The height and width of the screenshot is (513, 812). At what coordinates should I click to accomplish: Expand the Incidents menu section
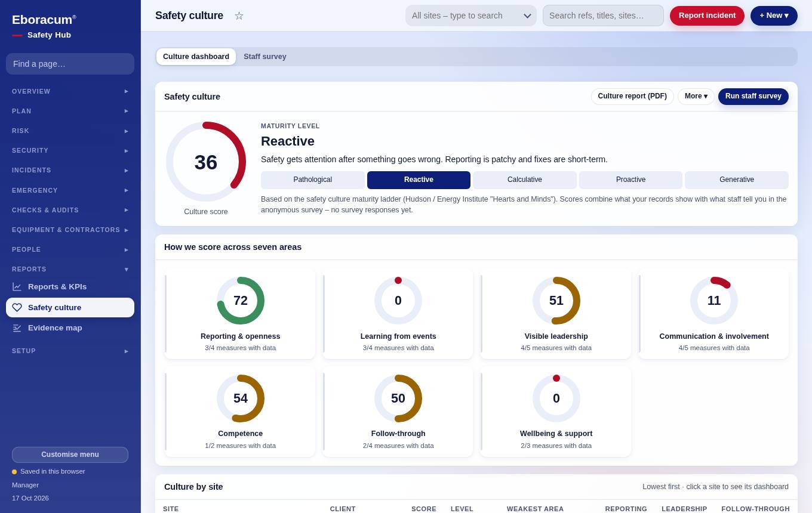click(x=70, y=171)
